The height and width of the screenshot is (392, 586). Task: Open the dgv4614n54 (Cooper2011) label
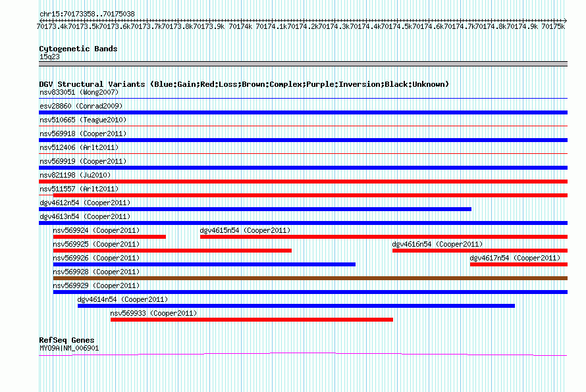click(122, 299)
